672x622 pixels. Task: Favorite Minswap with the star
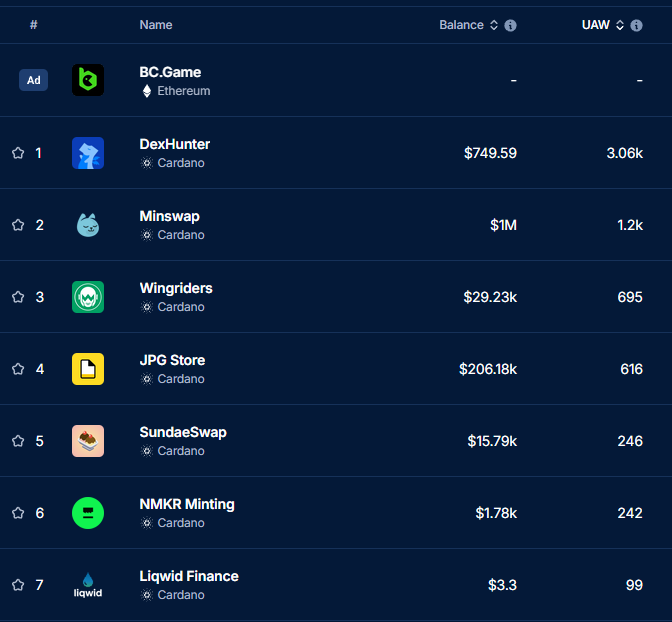pos(18,225)
